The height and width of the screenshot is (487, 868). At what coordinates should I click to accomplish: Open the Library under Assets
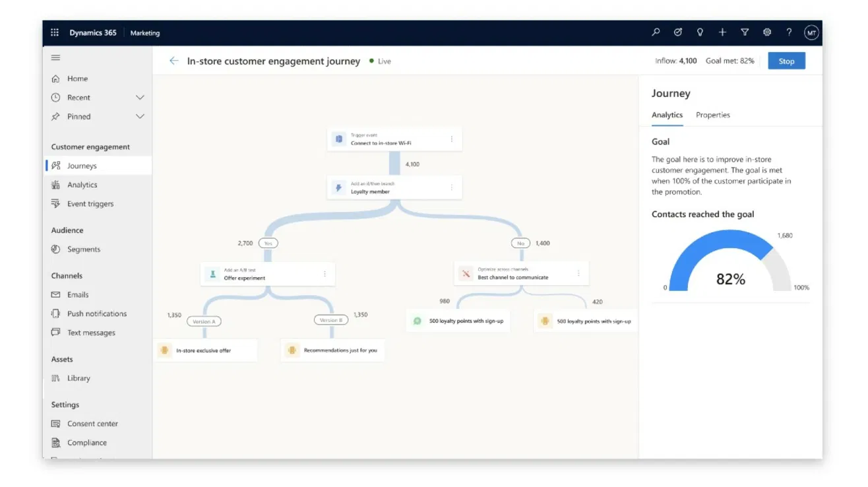tap(78, 379)
